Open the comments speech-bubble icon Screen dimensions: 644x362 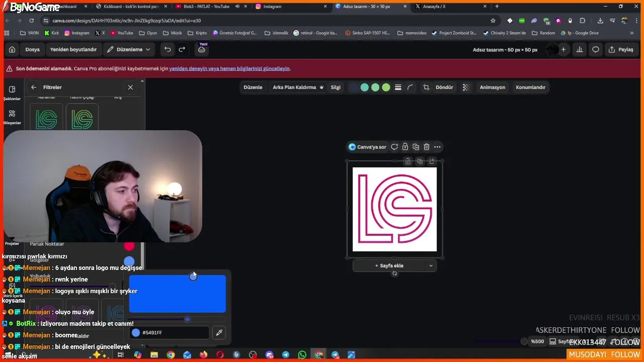click(x=596, y=49)
